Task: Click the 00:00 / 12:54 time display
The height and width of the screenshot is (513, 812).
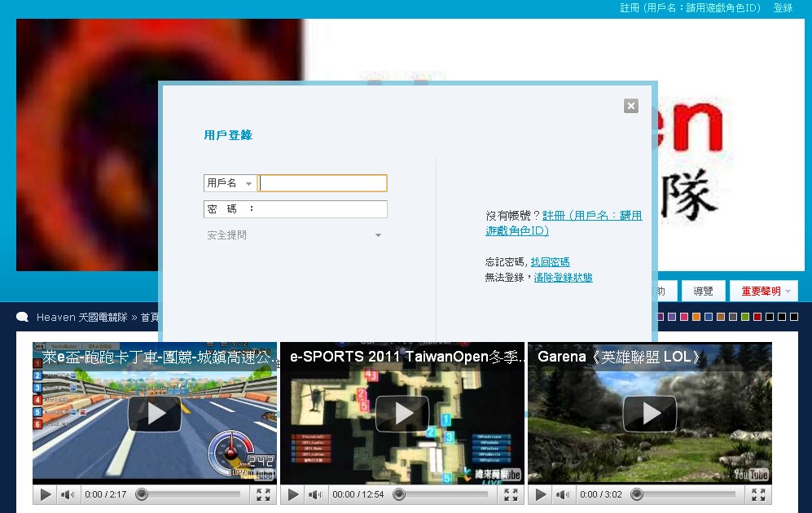Action: coord(358,495)
